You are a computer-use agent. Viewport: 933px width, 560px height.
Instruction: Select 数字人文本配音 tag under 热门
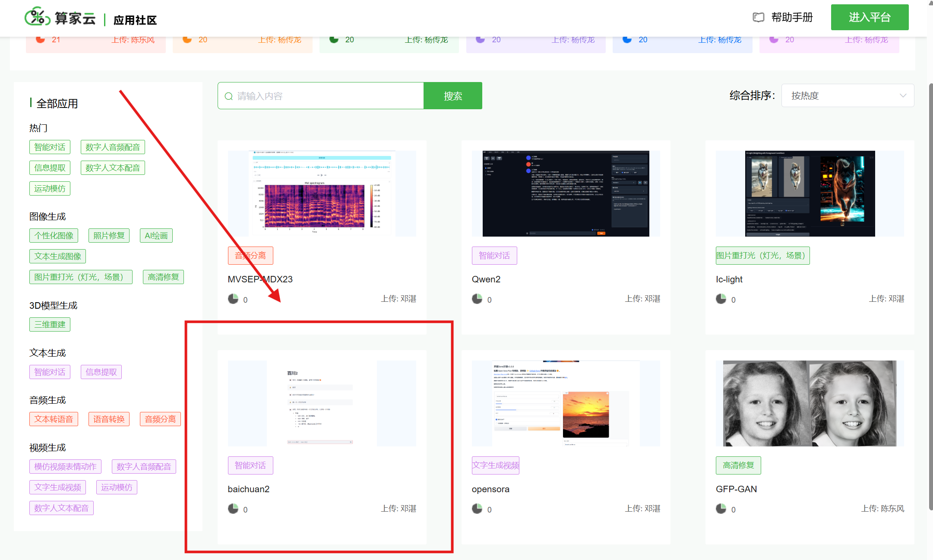pyautogui.click(x=113, y=168)
